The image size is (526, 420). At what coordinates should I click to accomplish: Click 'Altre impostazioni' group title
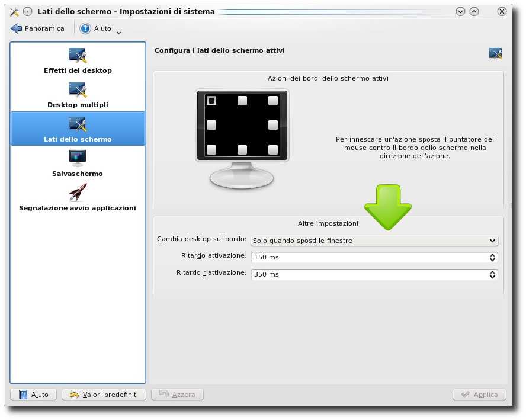point(328,223)
